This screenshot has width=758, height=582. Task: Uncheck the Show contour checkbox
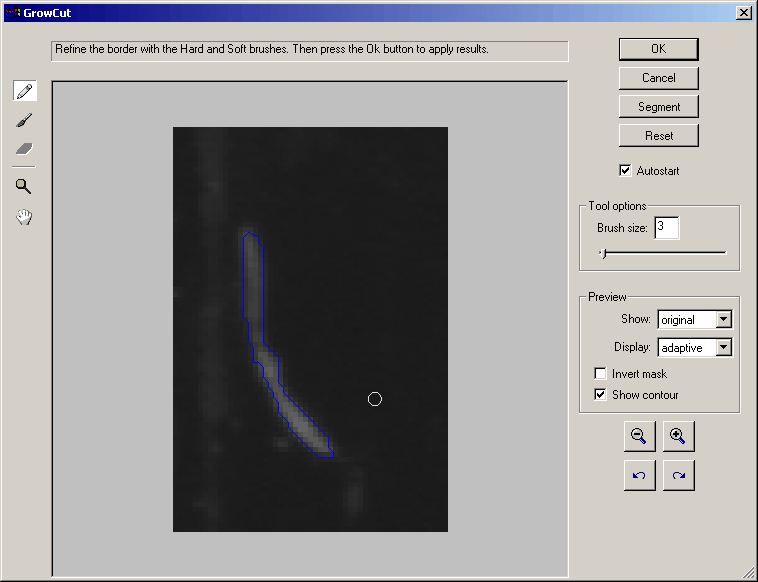[x=601, y=395]
